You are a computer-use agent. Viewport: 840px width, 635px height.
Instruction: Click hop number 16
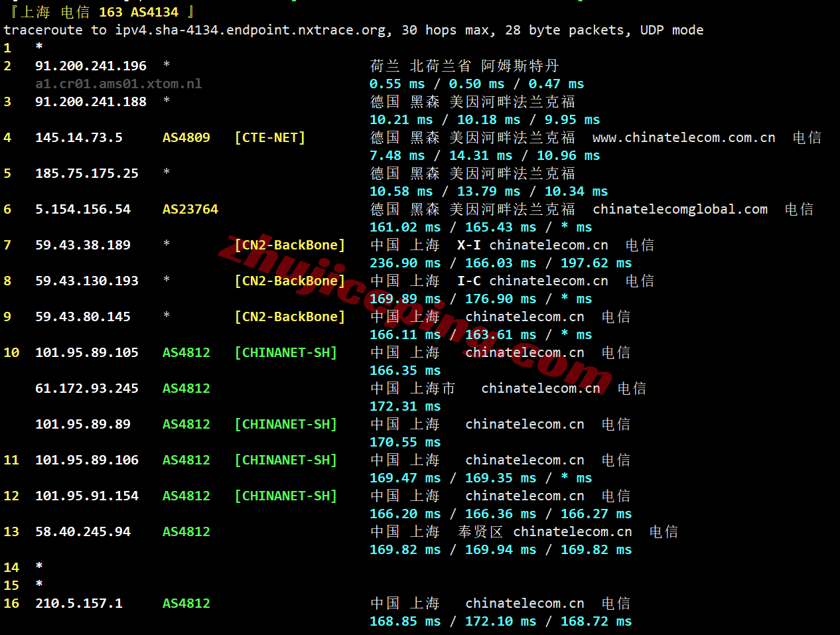pyautogui.click(x=11, y=603)
